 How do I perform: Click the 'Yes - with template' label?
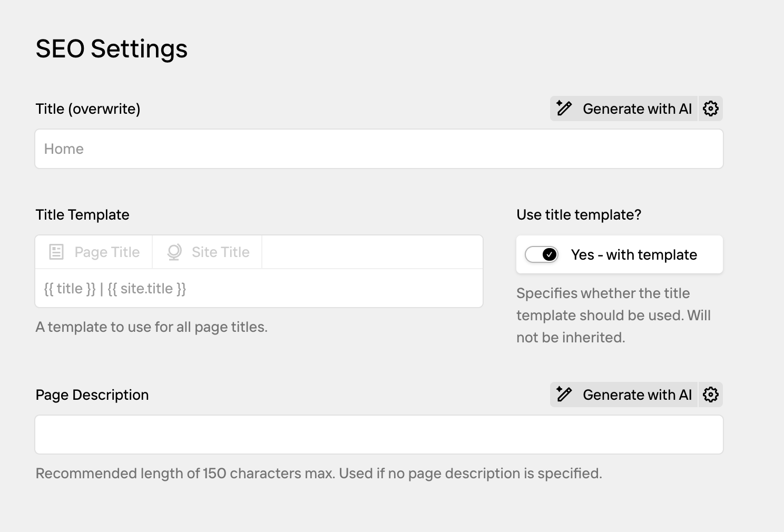point(634,255)
